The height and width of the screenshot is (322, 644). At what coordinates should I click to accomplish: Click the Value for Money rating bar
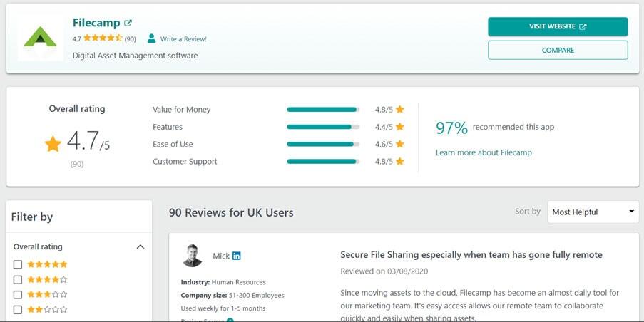pos(323,110)
